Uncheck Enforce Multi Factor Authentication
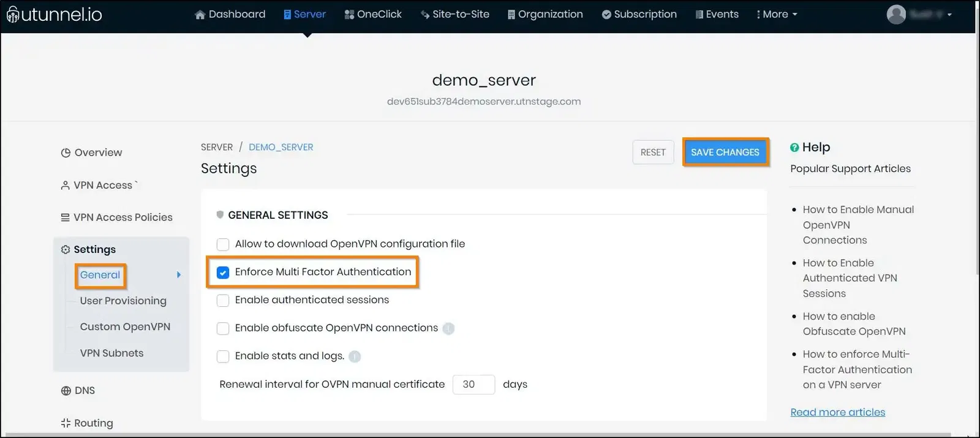The width and height of the screenshot is (980, 438). pyautogui.click(x=223, y=273)
